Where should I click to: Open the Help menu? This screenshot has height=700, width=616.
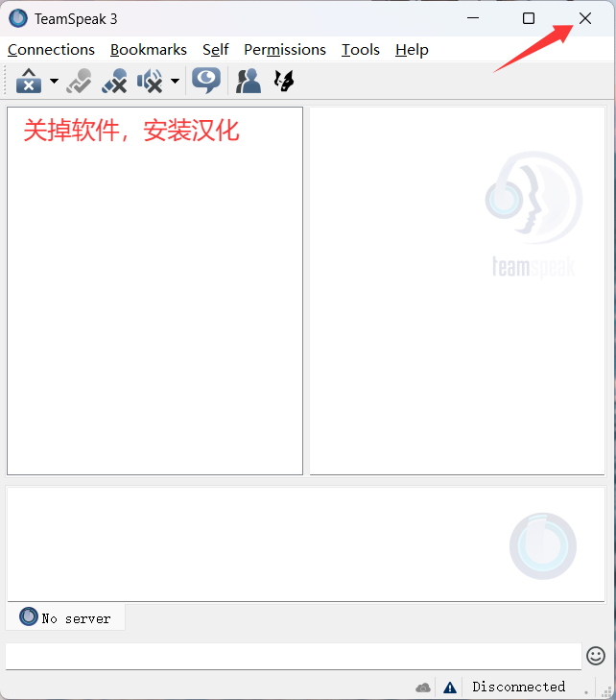point(412,50)
